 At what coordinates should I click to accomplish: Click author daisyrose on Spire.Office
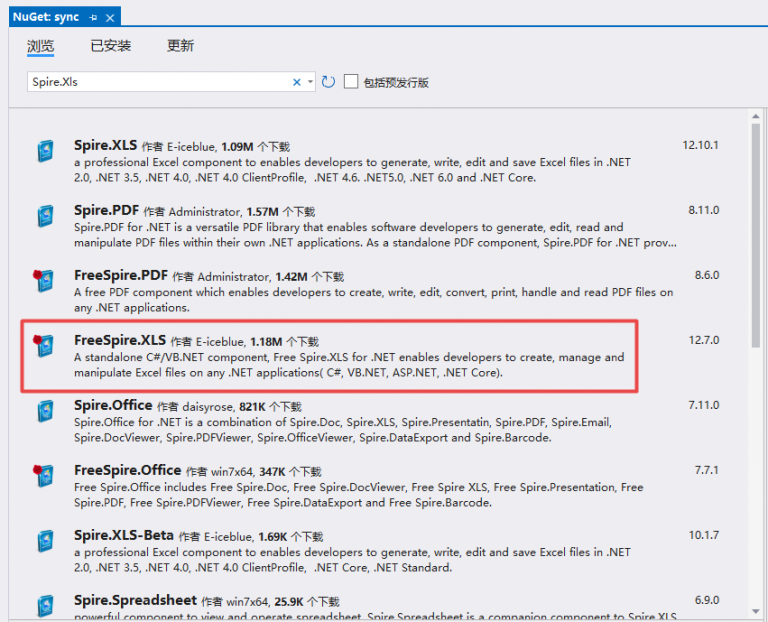point(208,407)
